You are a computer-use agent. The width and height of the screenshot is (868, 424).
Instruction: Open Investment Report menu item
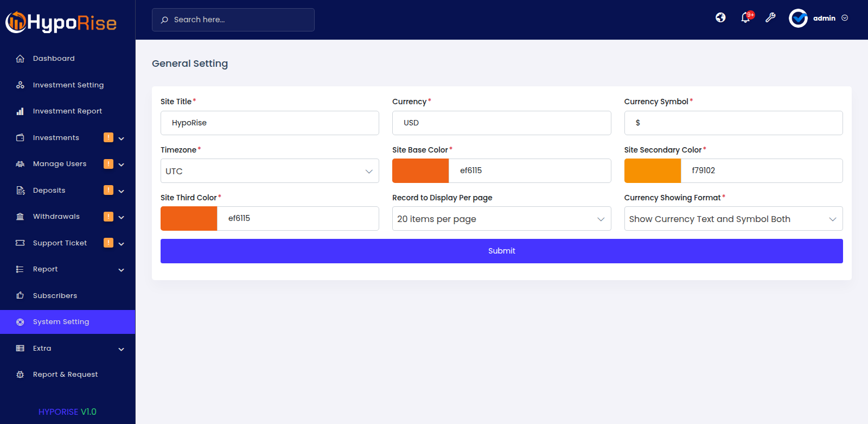67,111
